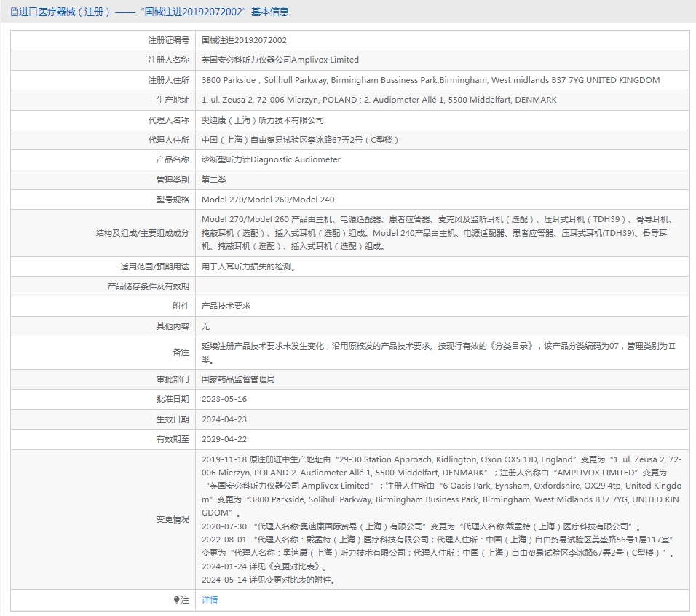Click the expiry date 2029-04-22
This screenshot has width=696, height=616.
224,439
